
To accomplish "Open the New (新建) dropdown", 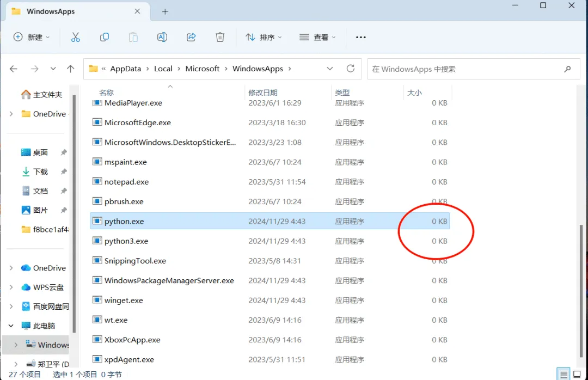I will click(31, 37).
